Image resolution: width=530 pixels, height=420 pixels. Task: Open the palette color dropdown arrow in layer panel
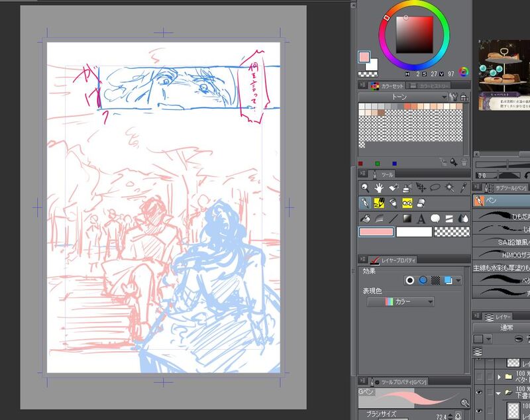point(488,339)
